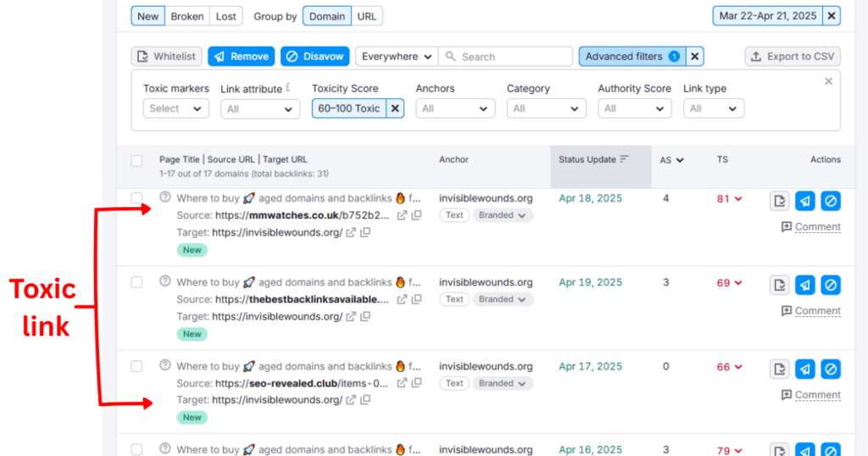868x456 pixels.
Task: Open Category filter dropdown
Action: [547, 108]
